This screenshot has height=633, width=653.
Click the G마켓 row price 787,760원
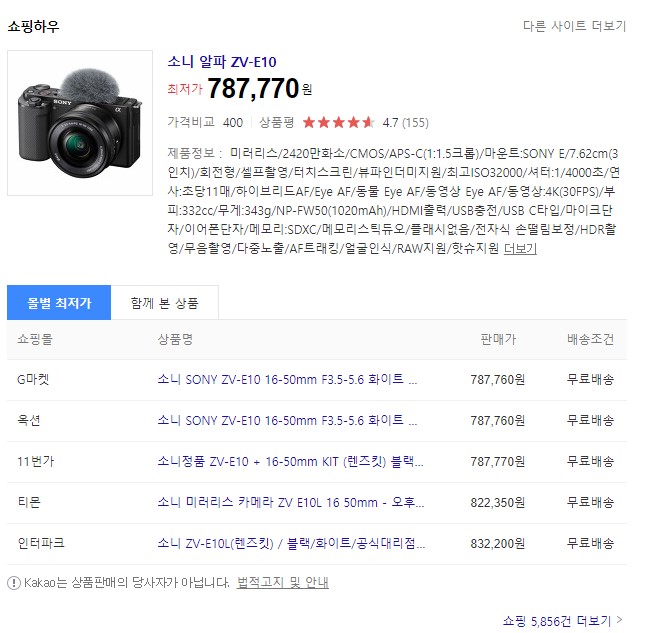[x=498, y=379]
